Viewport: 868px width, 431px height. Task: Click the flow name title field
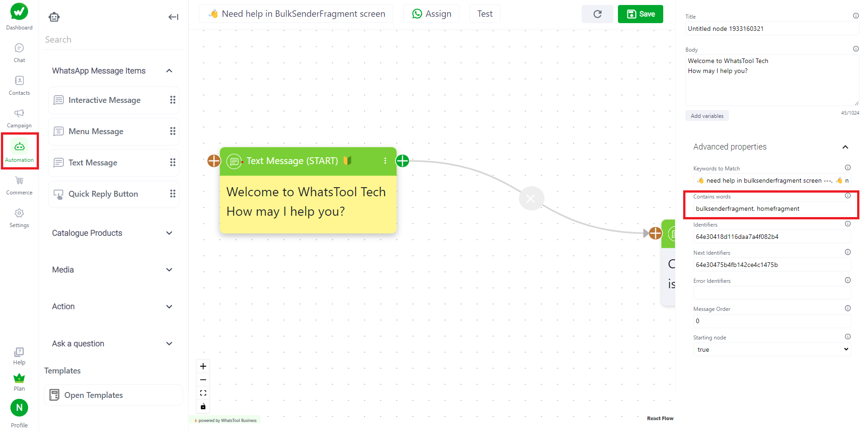pyautogui.click(x=296, y=14)
